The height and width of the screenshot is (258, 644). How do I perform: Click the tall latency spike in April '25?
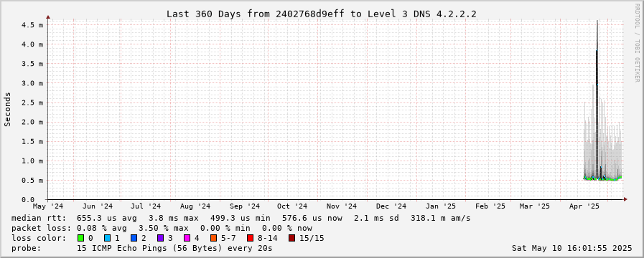[597, 102]
